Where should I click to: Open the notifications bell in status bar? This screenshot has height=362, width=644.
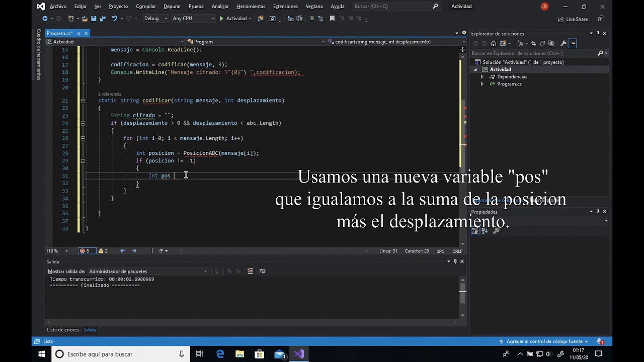click(599, 341)
